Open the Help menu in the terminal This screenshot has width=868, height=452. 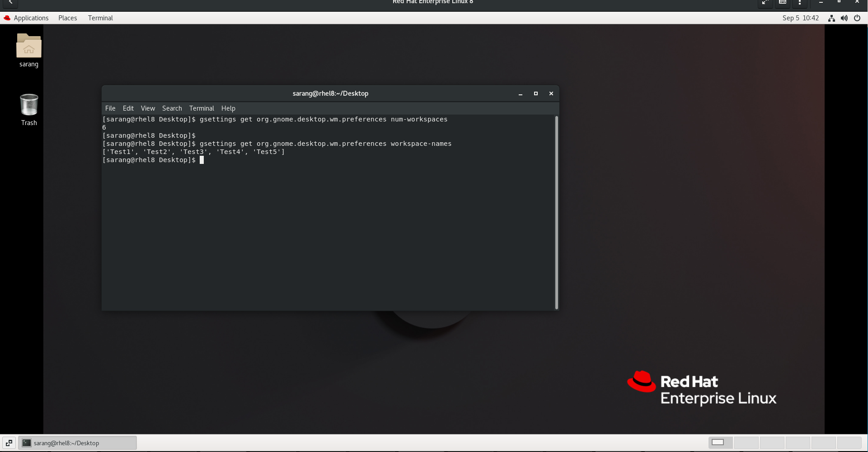(x=228, y=108)
